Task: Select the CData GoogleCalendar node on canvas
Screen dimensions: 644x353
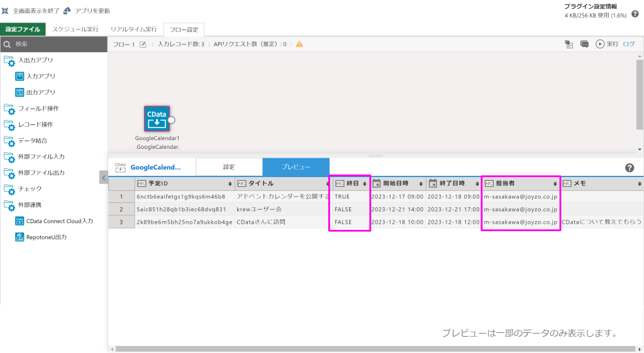Action: (x=157, y=119)
